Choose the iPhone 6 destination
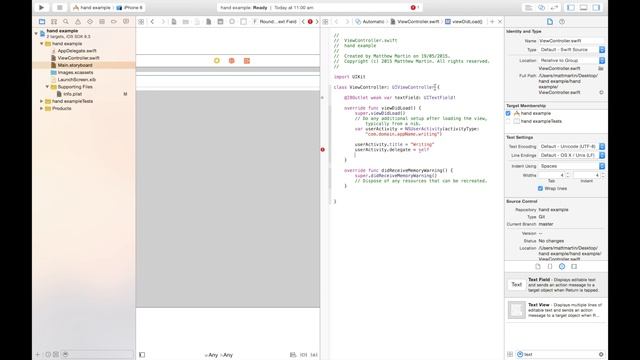Viewport: 640px width, 360px height. click(130, 7)
